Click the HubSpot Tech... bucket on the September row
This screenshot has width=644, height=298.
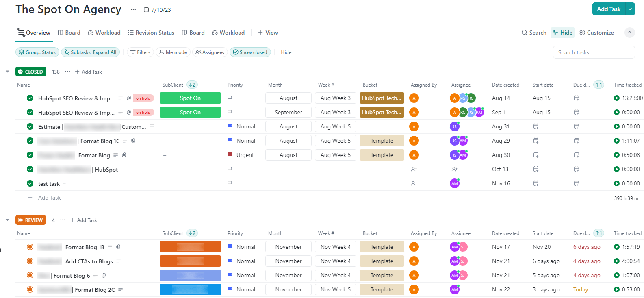[x=382, y=112]
